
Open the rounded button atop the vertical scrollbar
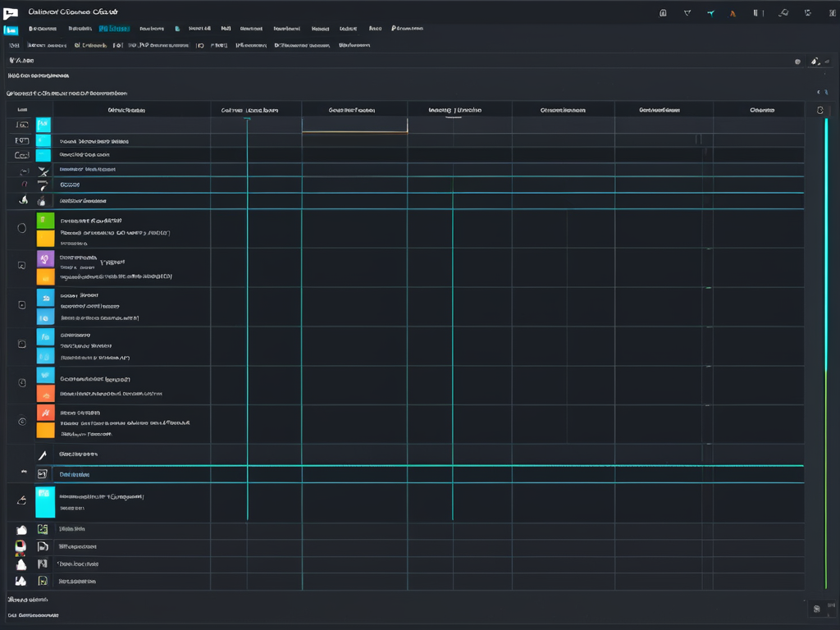(x=820, y=110)
